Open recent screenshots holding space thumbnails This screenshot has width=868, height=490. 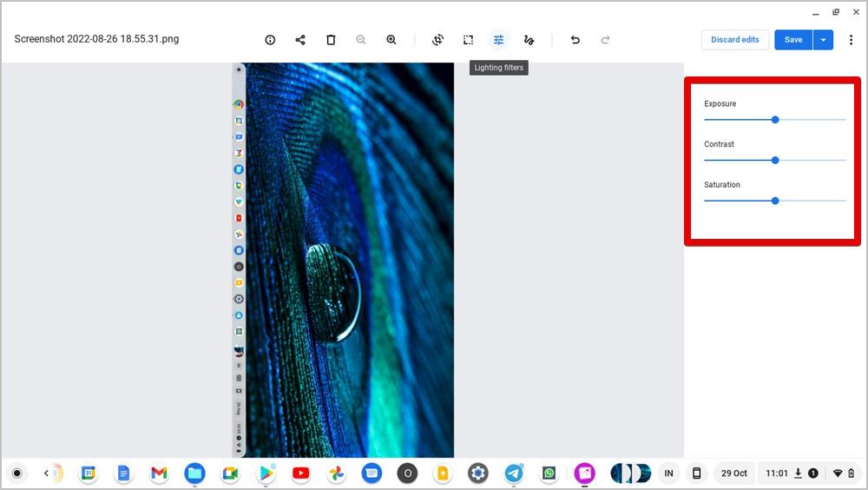[x=630, y=473]
